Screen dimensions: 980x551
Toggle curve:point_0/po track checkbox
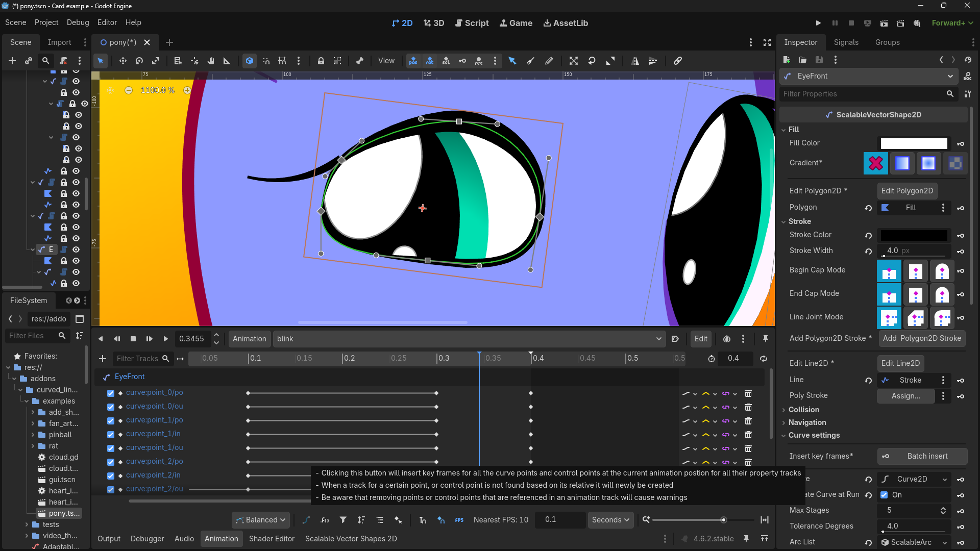tap(111, 393)
